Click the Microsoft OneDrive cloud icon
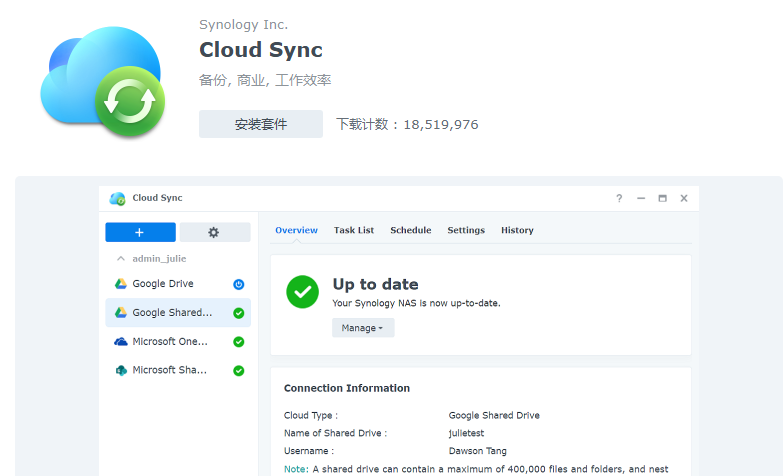 pyautogui.click(x=121, y=342)
